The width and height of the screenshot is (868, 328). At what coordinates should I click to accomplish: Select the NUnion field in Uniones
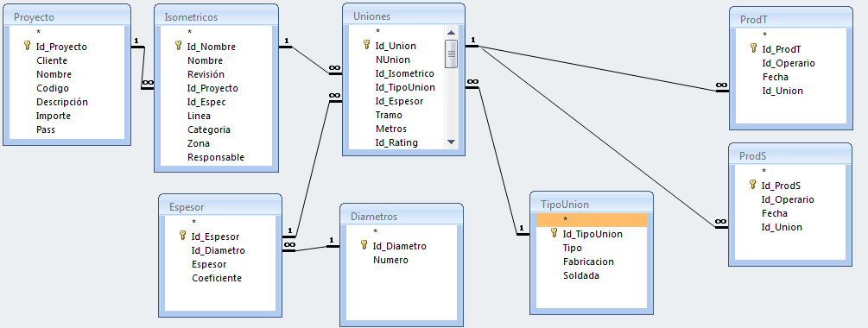pyautogui.click(x=392, y=60)
